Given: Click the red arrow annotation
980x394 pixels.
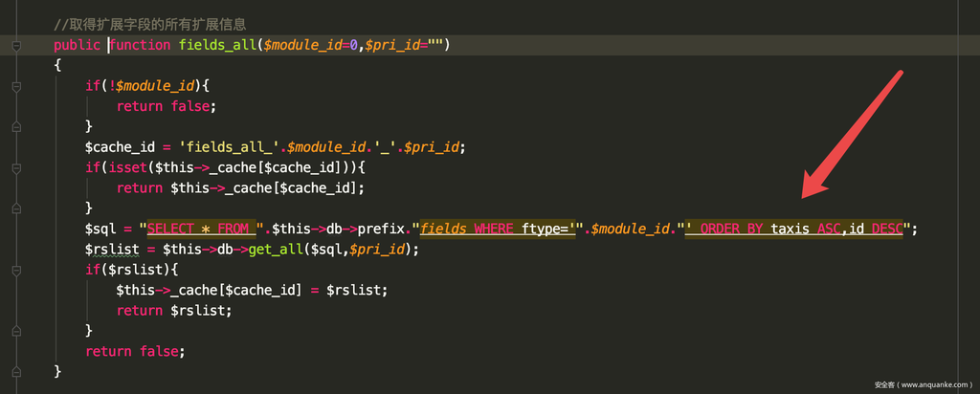Looking at the screenshot, I should point(852,134).
